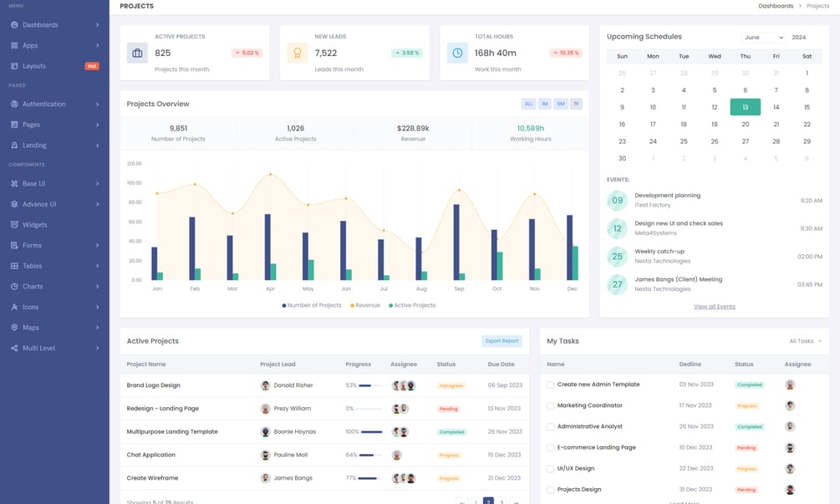This screenshot has width=840, height=504.
Task: Select the ALL range tab in Projects Overview
Action: coord(528,104)
